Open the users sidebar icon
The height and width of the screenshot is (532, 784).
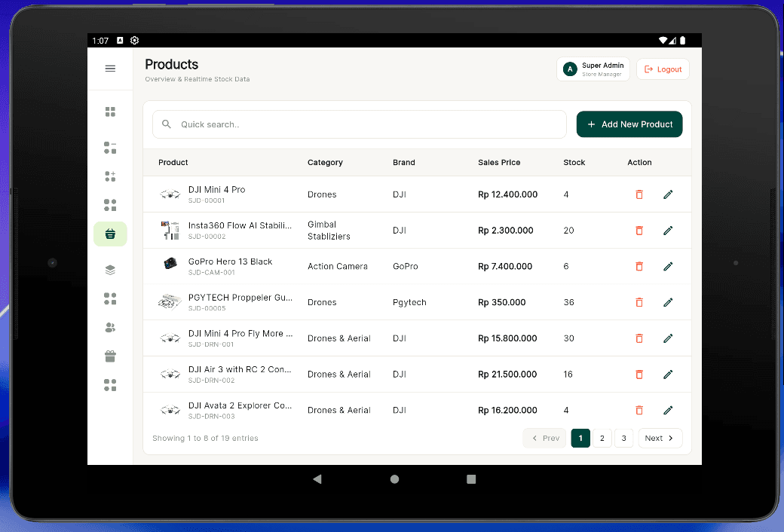pyautogui.click(x=110, y=327)
